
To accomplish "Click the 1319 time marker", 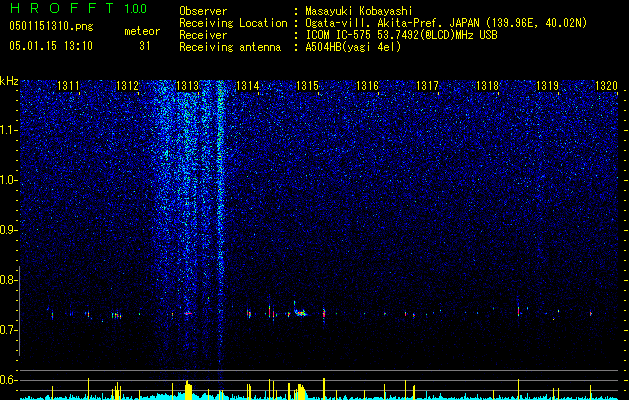I will [548, 85].
